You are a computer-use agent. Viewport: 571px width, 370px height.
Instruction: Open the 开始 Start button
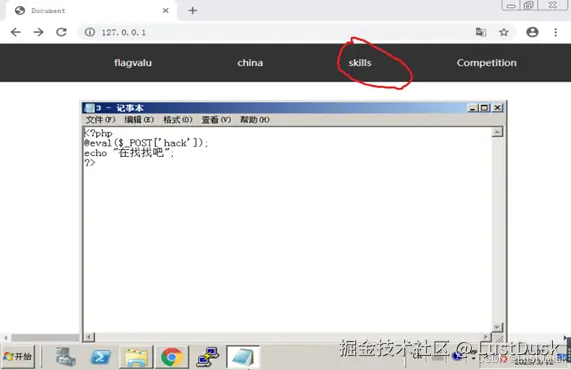click(18, 356)
